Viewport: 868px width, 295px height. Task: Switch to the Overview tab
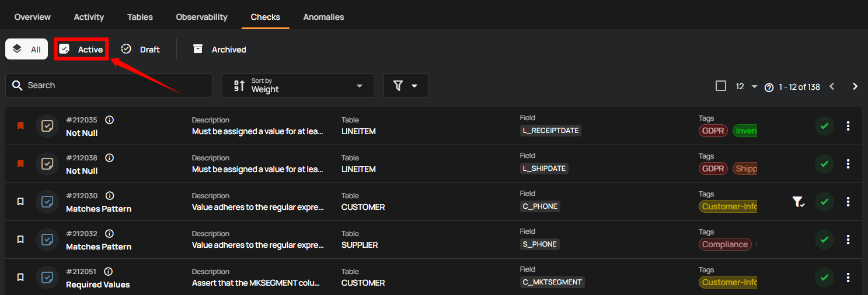(33, 17)
